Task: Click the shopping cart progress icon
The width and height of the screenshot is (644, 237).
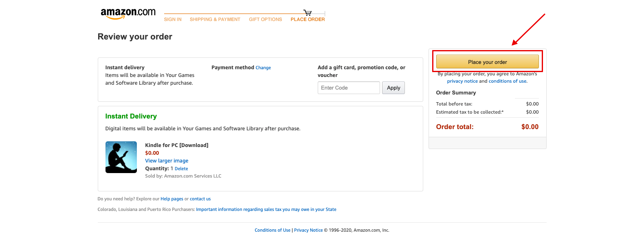Action: 308,13
